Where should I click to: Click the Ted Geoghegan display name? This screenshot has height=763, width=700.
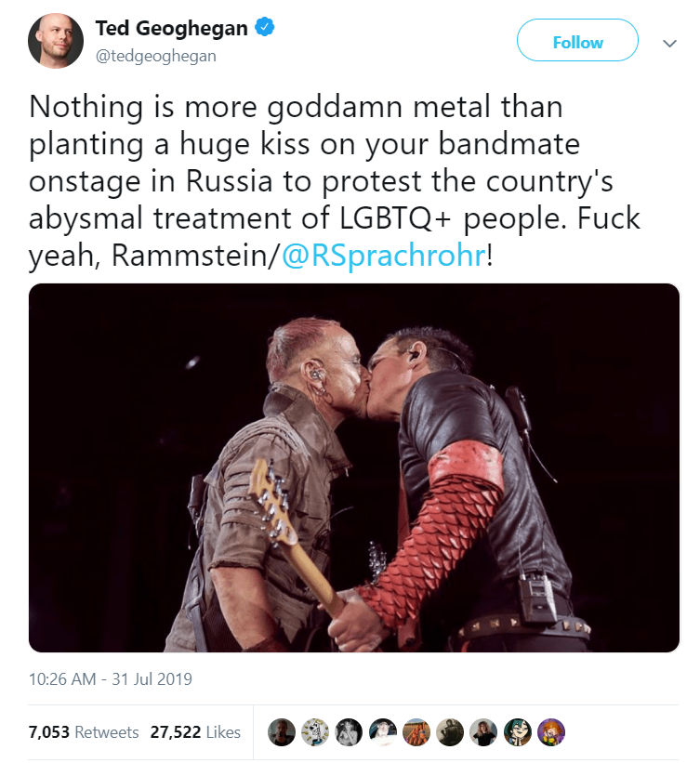(171, 29)
